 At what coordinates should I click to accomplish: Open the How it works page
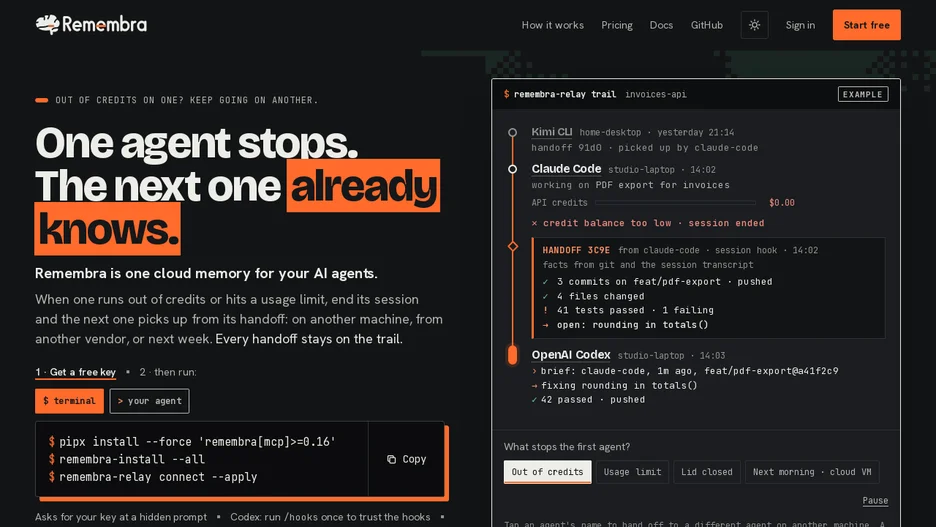tap(553, 25)
